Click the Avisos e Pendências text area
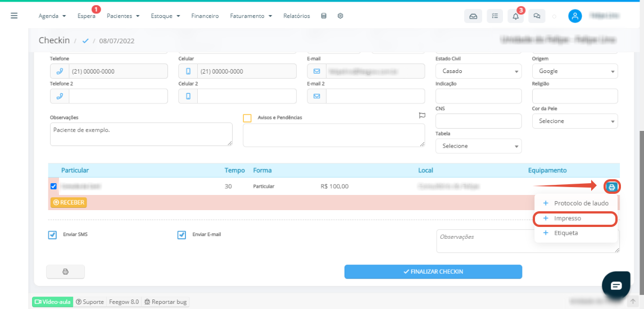Screen dimensions: 644x309 click(334, 135)
